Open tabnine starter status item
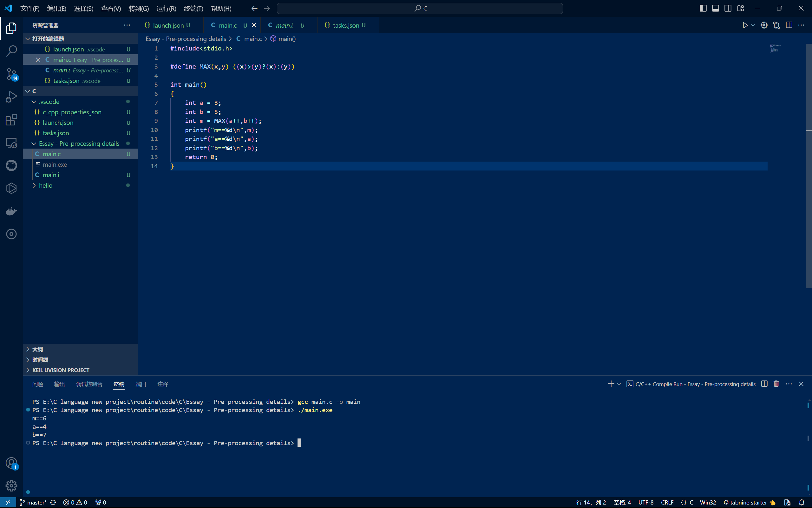 click(749, 503)
